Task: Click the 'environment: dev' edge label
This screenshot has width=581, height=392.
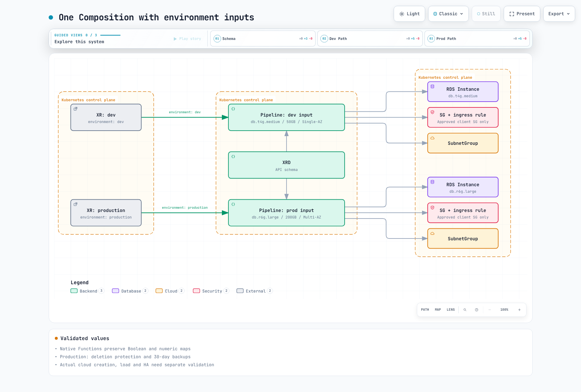Action: [185, 112]
